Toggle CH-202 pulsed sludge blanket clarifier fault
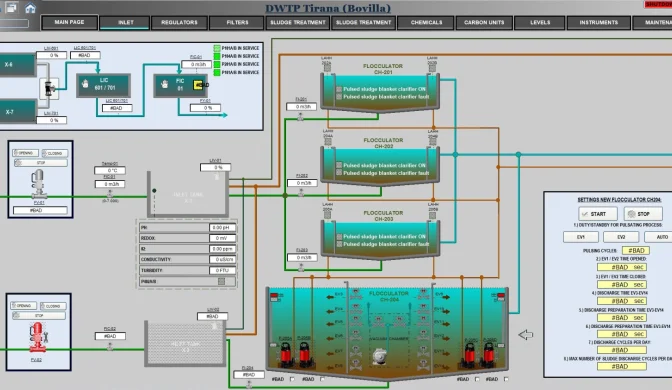 click(x=339, y=173)
